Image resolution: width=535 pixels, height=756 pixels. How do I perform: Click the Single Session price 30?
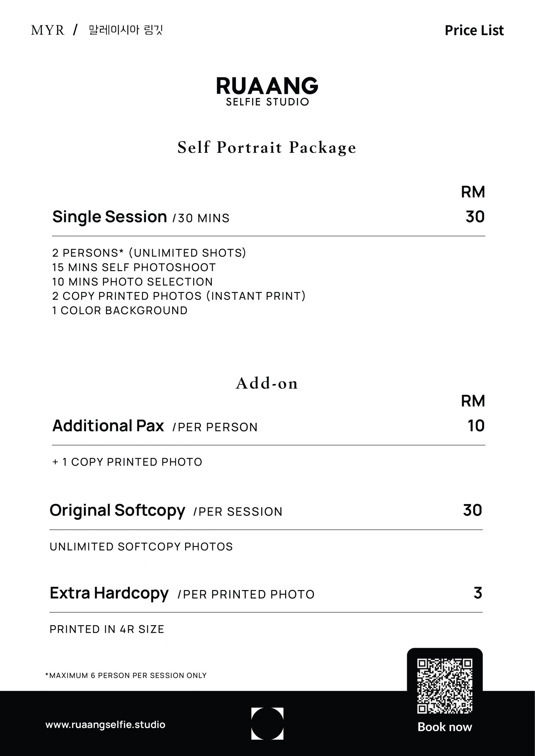(475, 217)
